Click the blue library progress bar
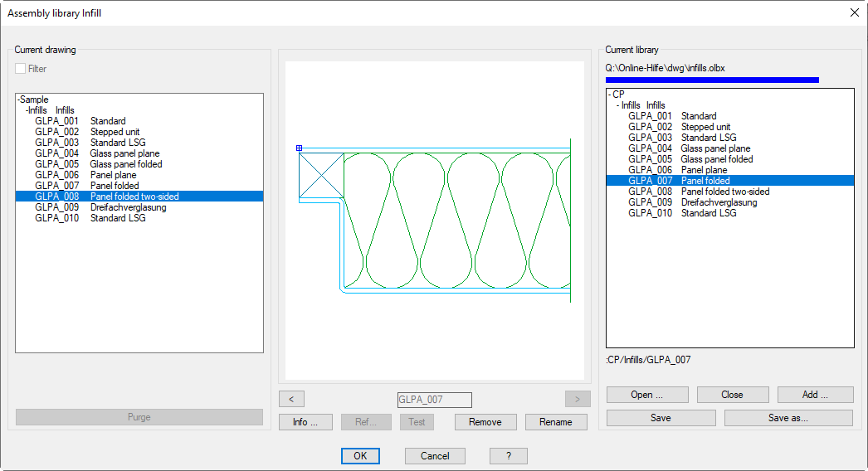Image resolution: width=868 pixels, height=471 pixels. 712,80
